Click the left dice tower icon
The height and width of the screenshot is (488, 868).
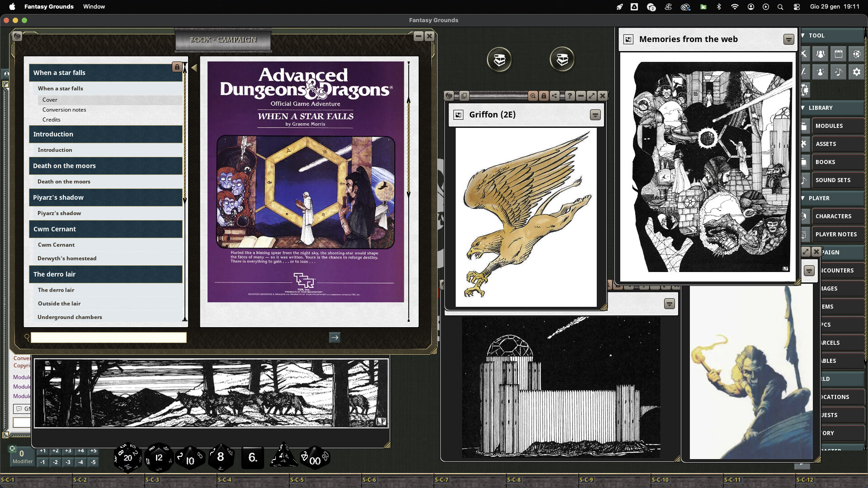point(499,59)
